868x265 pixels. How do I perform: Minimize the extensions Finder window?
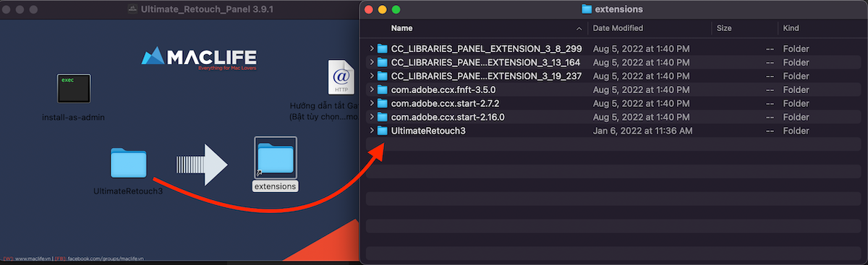click(383, 9)
